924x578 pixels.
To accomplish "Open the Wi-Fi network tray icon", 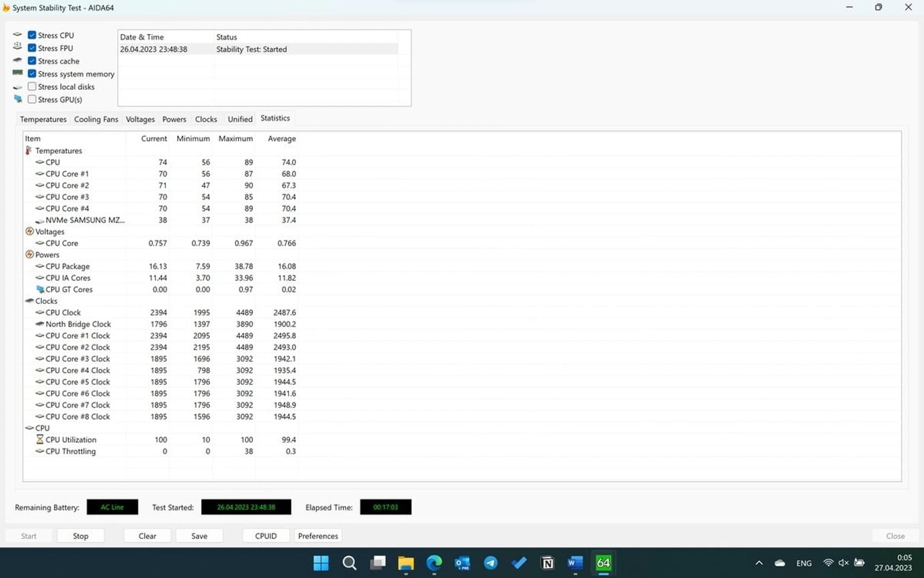I will (x=828, y=563).
